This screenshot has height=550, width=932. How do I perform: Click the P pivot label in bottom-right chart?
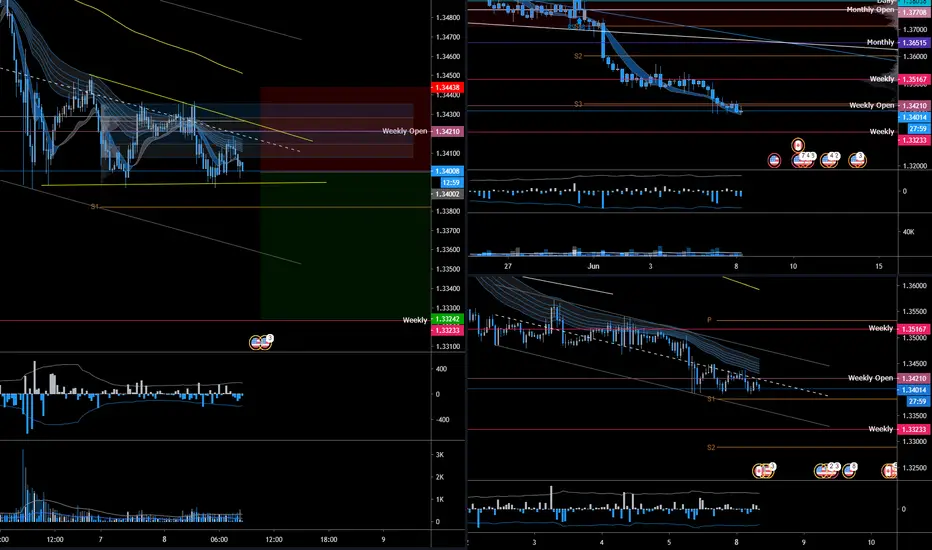709,320
